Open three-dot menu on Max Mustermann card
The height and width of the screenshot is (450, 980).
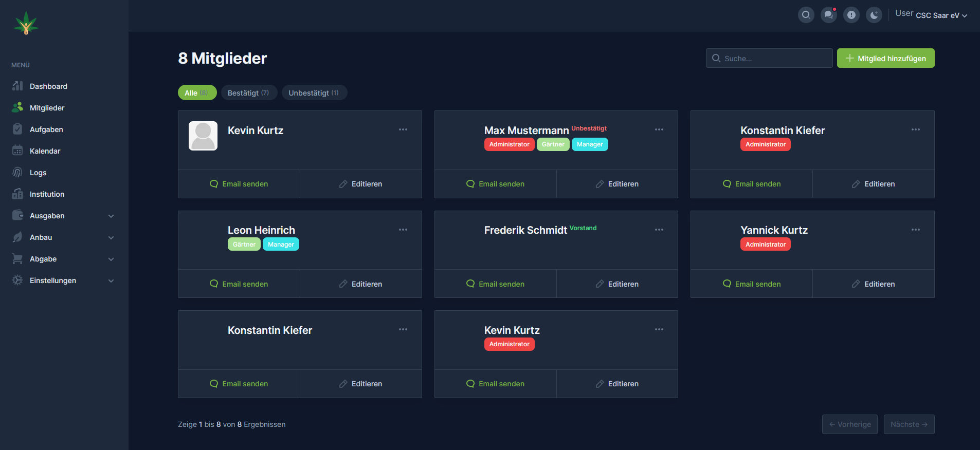tap(659, 129)
